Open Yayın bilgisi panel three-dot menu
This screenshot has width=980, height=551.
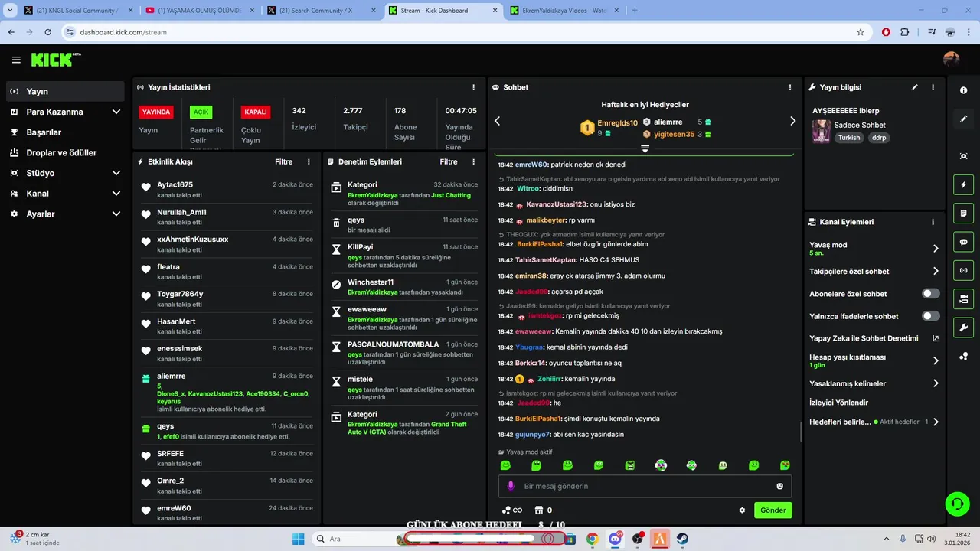pos(933,87)
